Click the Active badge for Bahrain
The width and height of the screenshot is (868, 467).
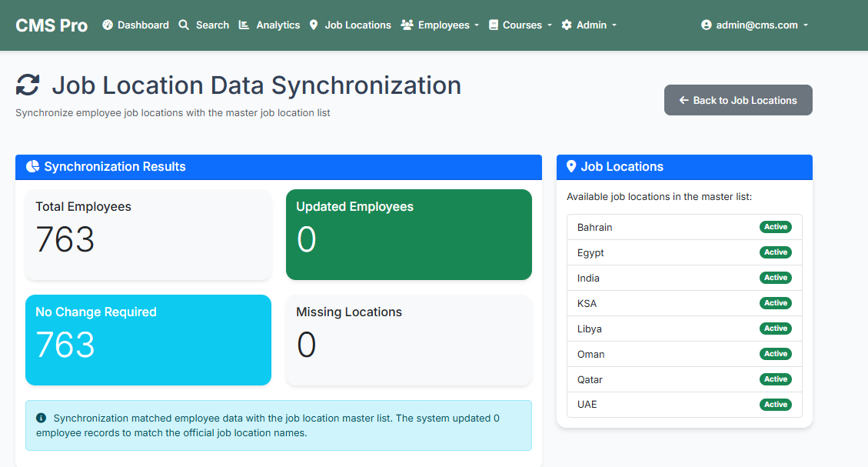pos(776,226)
